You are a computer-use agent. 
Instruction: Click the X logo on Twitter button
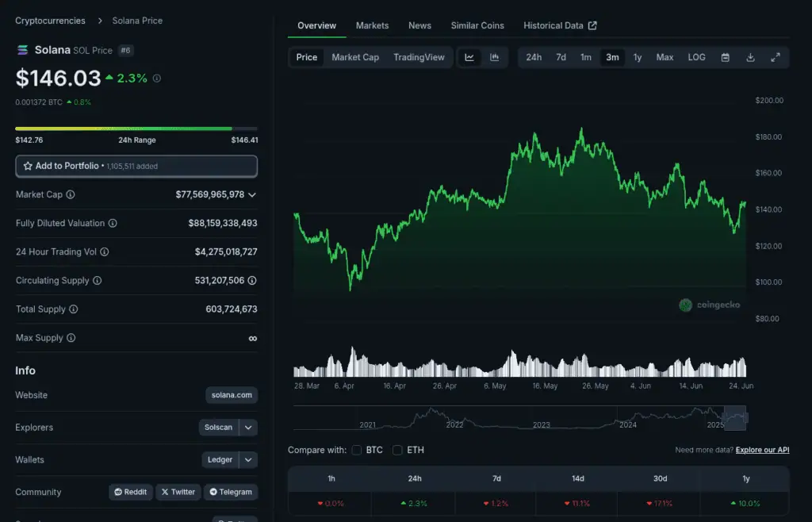[x=165, y=492]
